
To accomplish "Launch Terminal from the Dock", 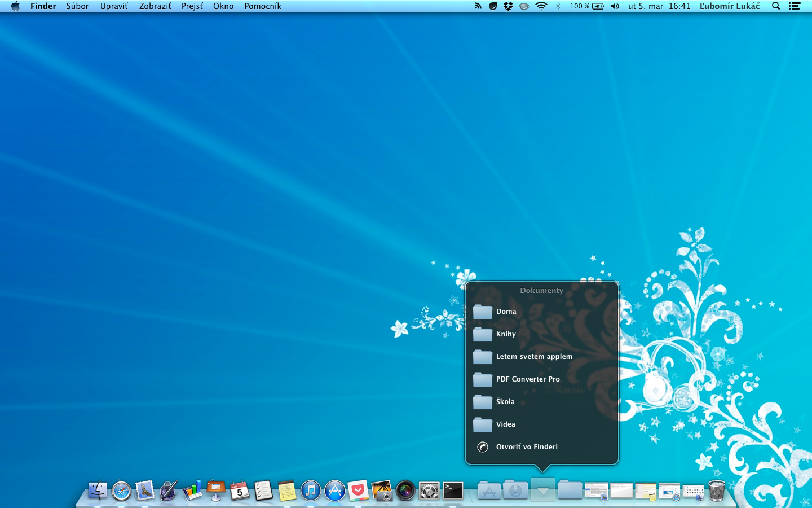I will [x=453, y=491].
